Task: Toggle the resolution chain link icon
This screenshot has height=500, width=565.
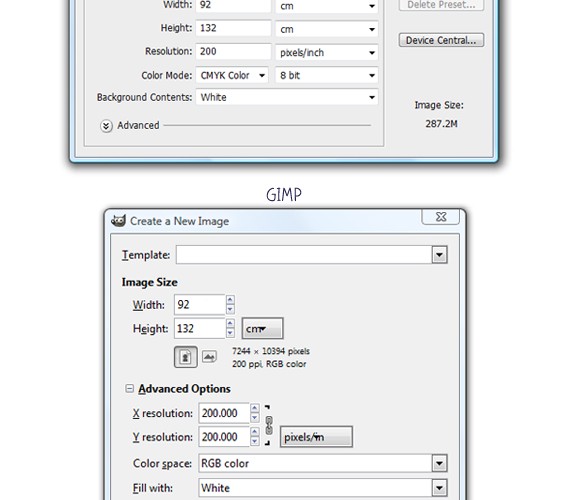Action: click(x=269, y=425)
